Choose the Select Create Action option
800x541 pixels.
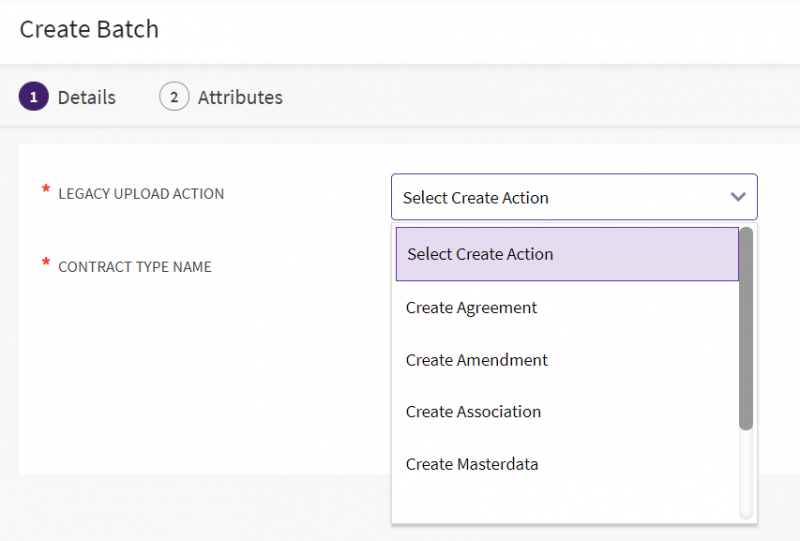tap(567, 254)
